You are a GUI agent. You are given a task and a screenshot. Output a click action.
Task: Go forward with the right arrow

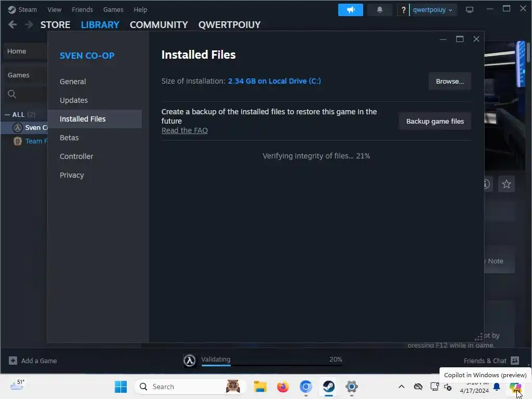pos(29,24)
